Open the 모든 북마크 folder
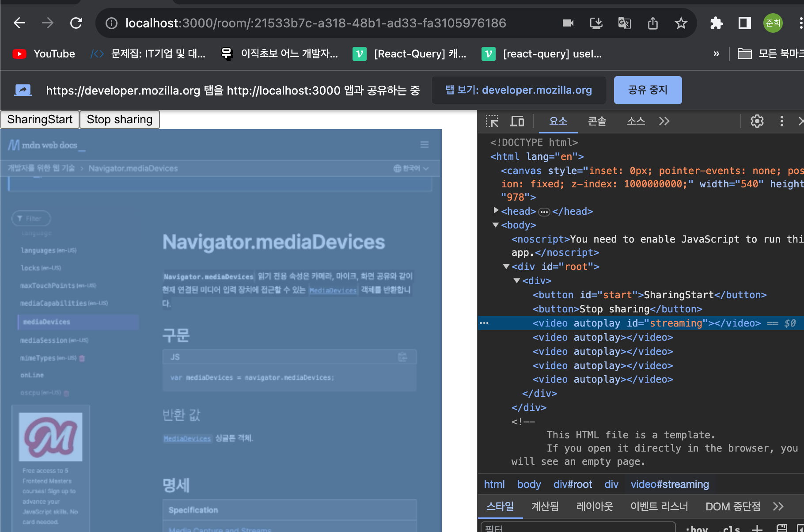The height and width of the screenshot is (532, 804). click(x=770, y=54)
